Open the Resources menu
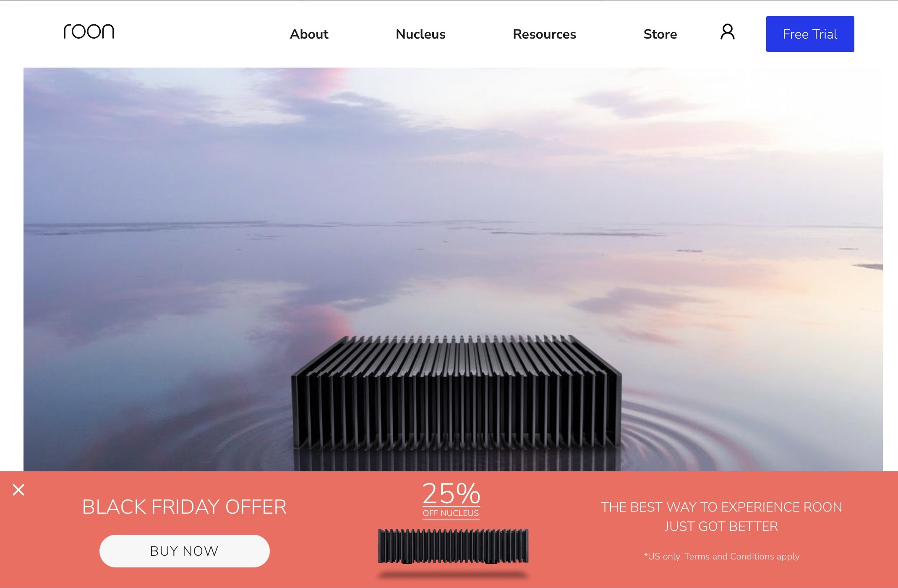The height and width of the screenshot is (588, 898). point(544,34)
